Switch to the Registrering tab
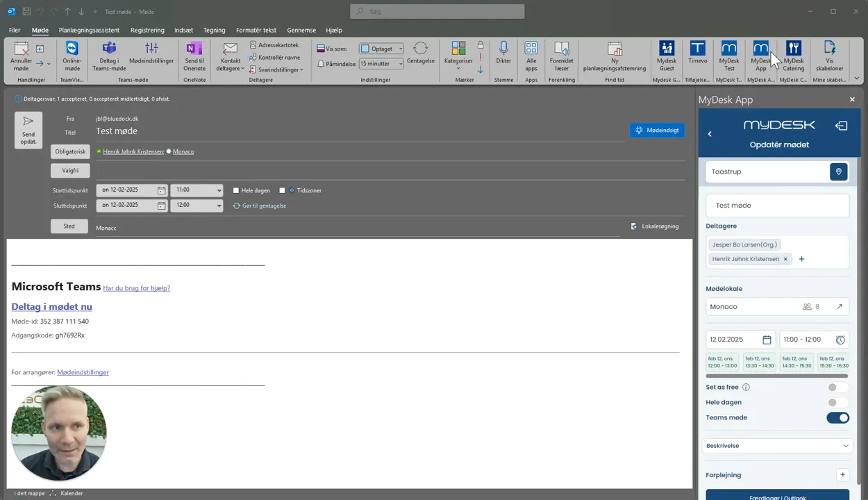This screenshot has width=868, height=500. 147,30
